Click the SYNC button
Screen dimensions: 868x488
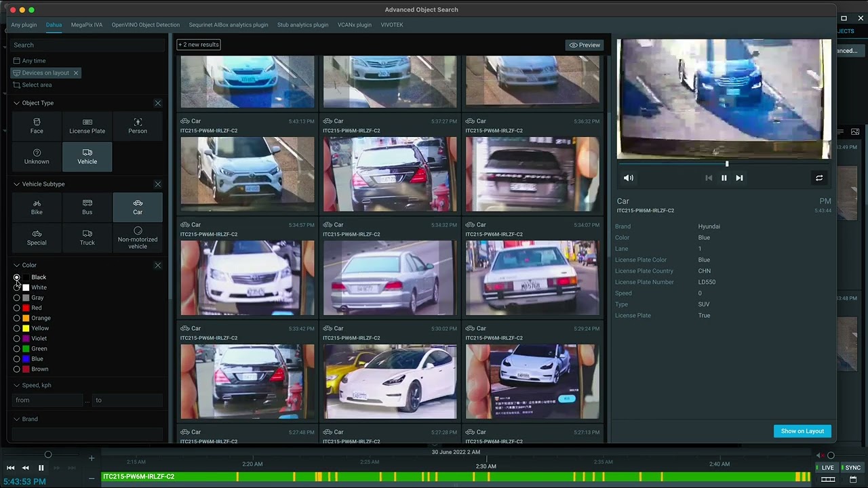click(851, 468)
